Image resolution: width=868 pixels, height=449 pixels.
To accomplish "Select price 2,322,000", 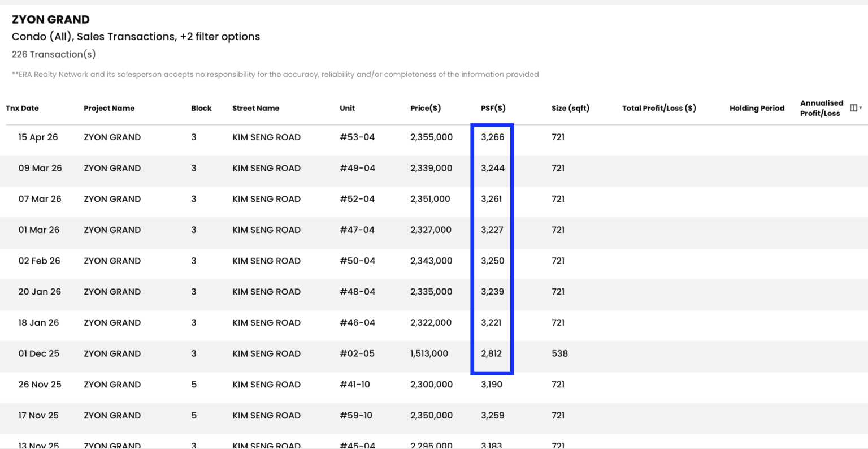I will 431,322.
